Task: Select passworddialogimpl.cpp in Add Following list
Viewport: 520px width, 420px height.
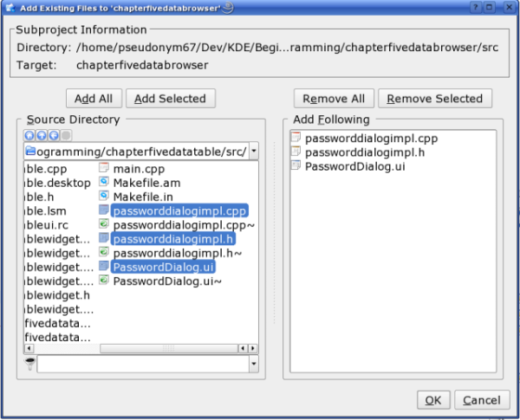Action: tap(371, 139)
